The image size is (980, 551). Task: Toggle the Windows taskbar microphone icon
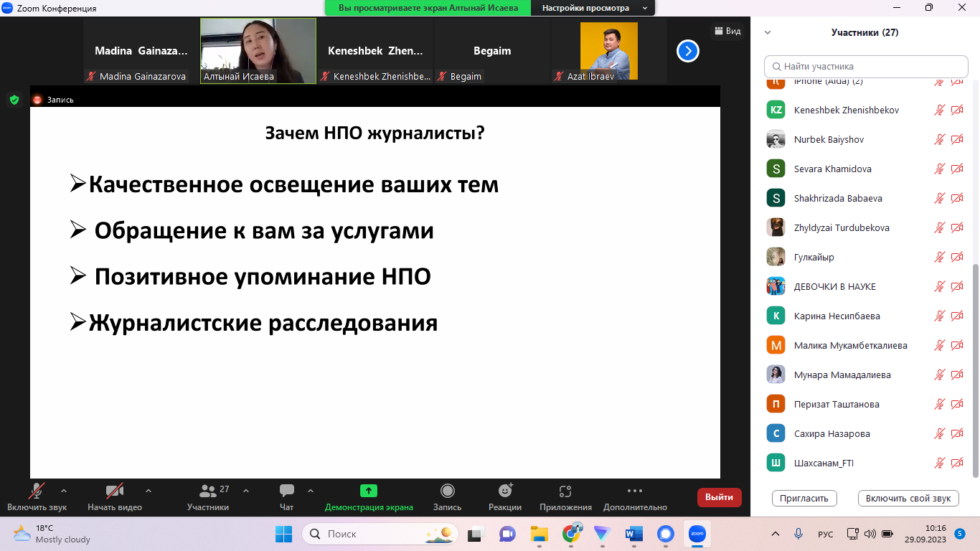pyautogui.click(x=798, y=534)
